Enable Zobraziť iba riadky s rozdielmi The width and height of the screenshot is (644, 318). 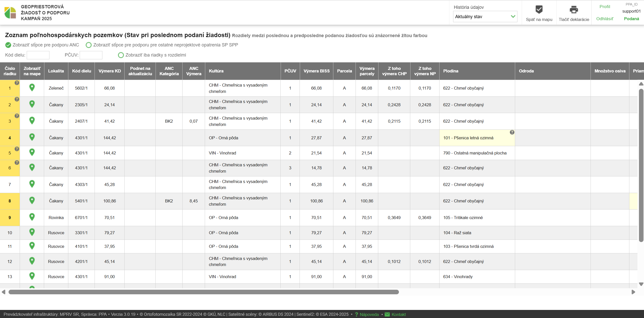coord(121,55)
